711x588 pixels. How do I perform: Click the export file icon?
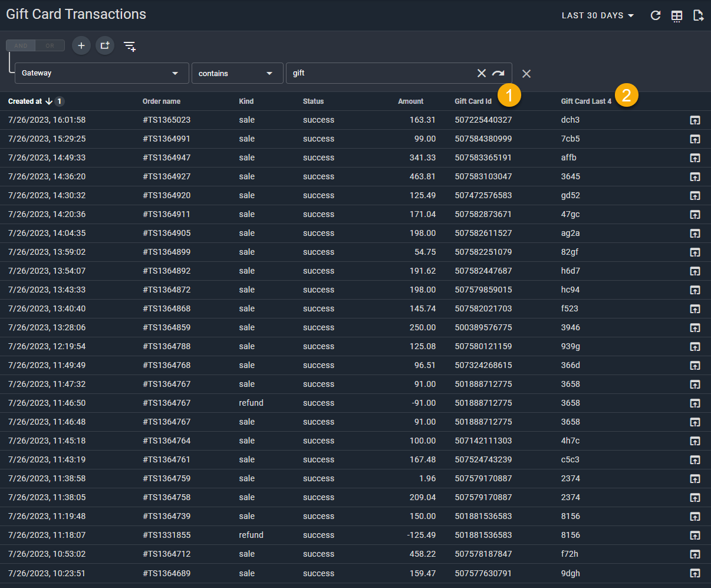pyautogui.click(x=698, y=16)
